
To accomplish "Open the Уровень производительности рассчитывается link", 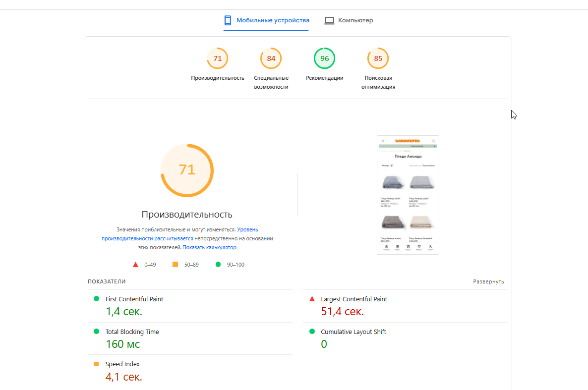I will pyautogui.click(x=179, y=234).
